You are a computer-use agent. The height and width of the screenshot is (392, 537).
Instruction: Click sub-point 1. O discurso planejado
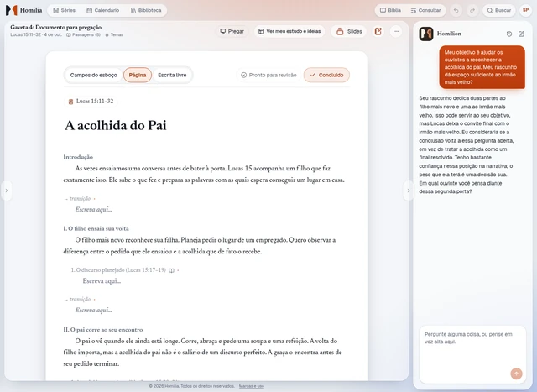118,270
